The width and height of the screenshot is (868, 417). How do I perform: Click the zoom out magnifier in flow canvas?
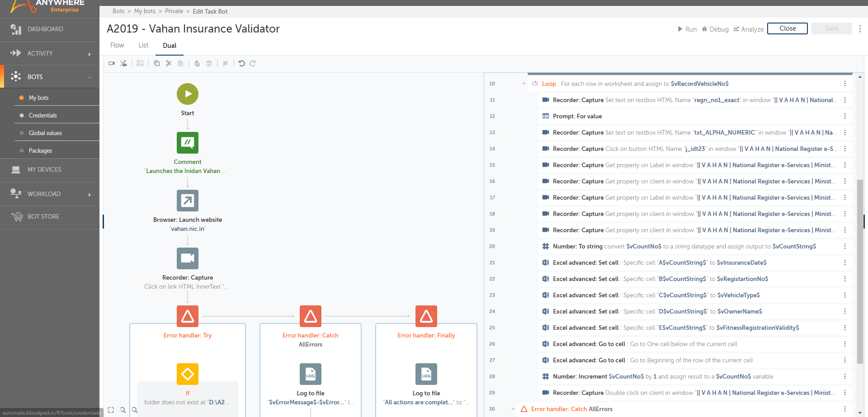pyautogui.click(x=123, y=410)
